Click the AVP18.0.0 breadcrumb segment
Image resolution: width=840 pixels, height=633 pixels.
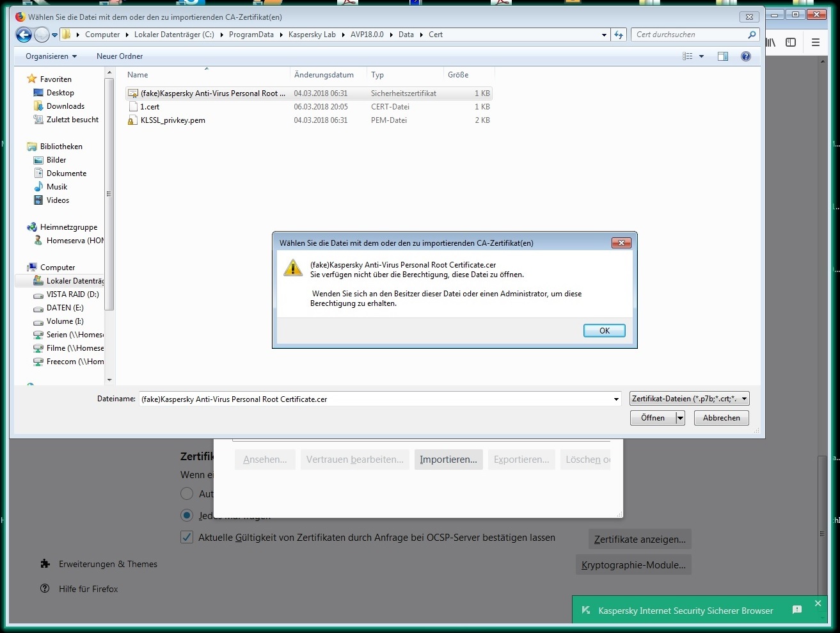367,35
